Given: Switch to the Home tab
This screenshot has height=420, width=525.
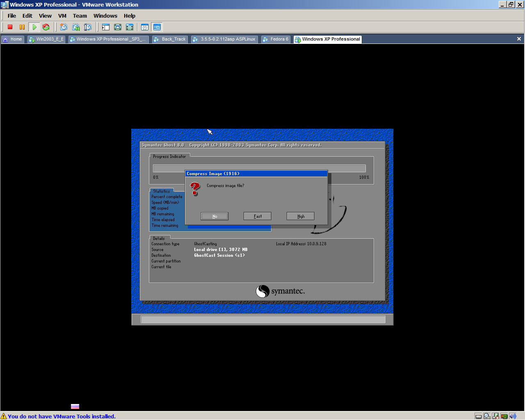Looking at the screenshot, I should pyautogui.click(x=13, y=39).
